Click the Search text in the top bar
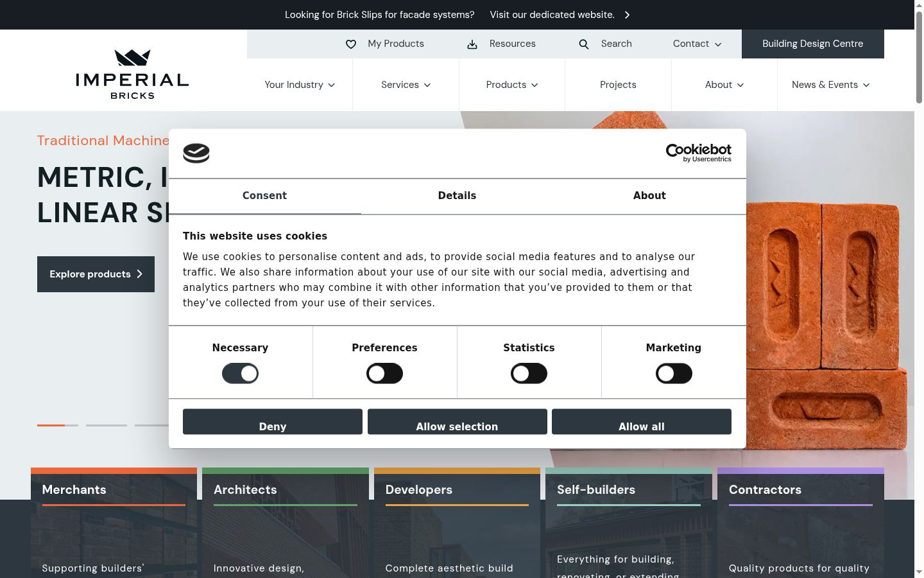The image size is (924, 578). (617, 44)
